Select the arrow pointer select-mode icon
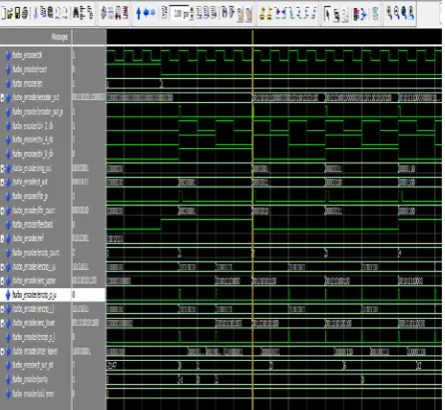This screenshot has height=410, width=445. click(327, 14)
